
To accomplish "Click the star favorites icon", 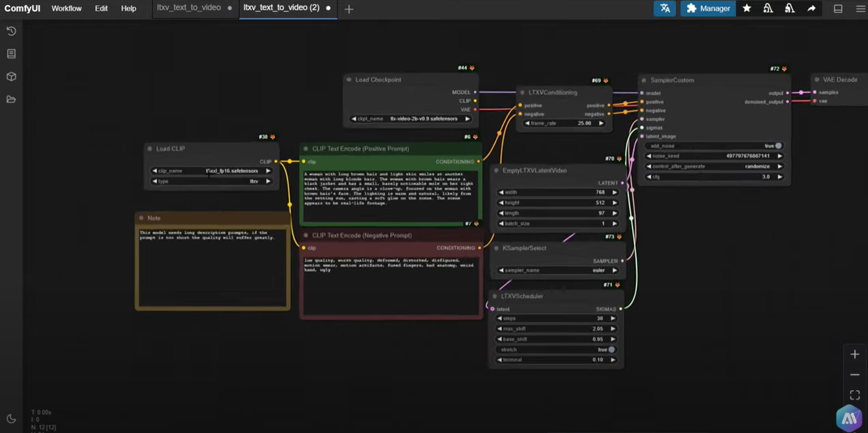I will click(747, 8).
